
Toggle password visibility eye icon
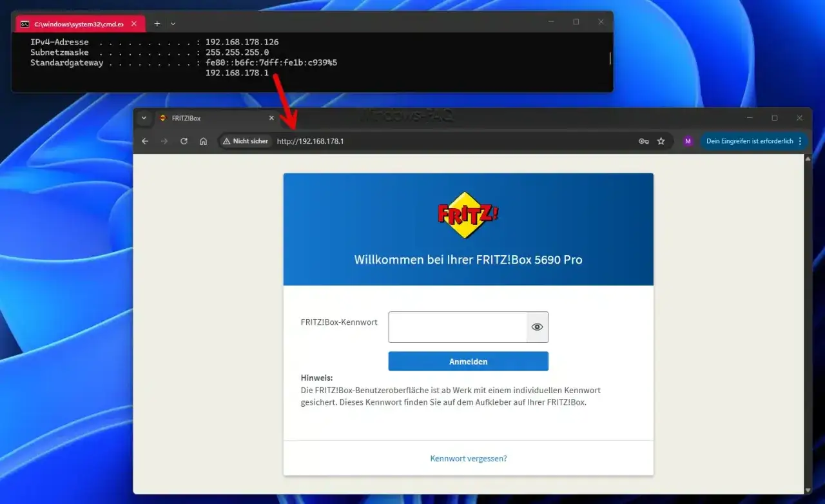(537, 327)
